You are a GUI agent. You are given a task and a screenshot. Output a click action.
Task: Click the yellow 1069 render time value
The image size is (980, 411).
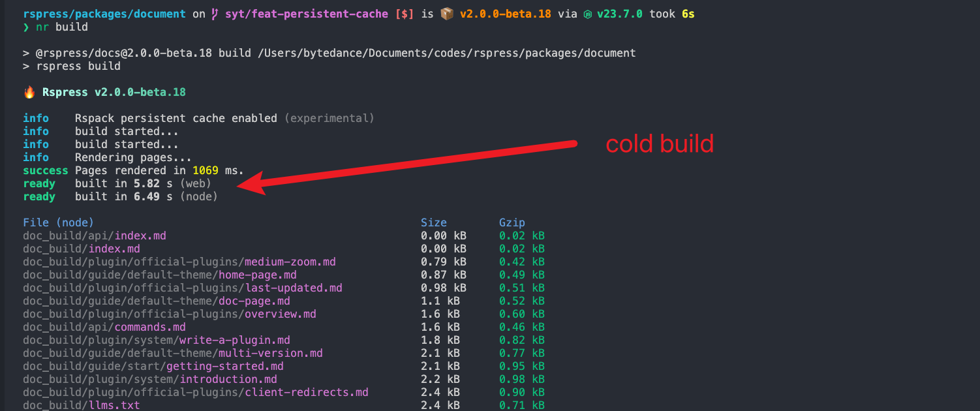pyautogui.click(x=206, y=170)
